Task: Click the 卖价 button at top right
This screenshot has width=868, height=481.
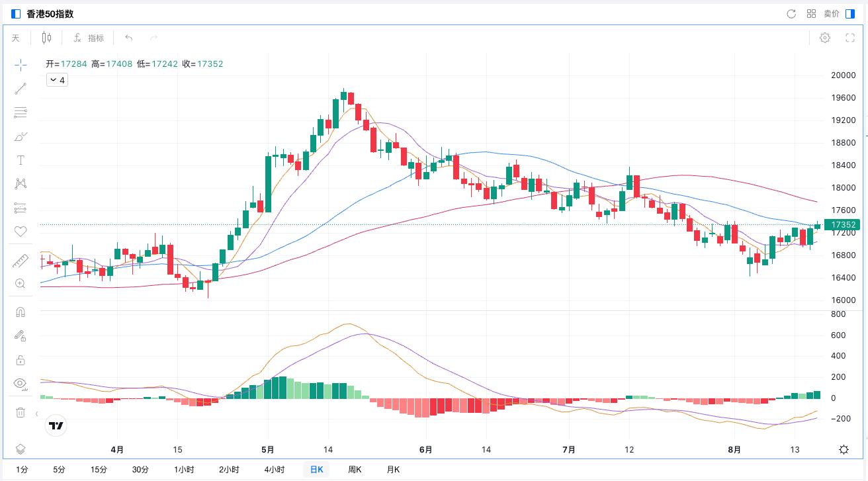Action: point(832,14)
